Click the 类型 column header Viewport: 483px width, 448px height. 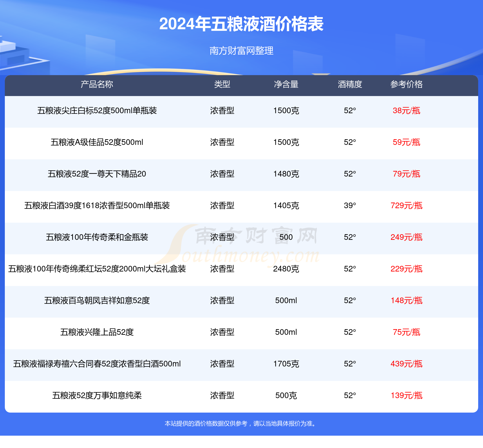click(222, 84)
